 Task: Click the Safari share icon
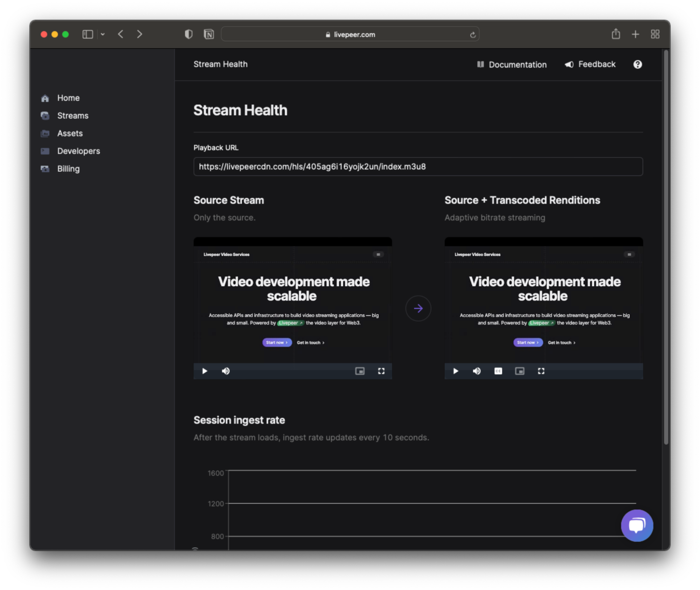tap(616, 34)
